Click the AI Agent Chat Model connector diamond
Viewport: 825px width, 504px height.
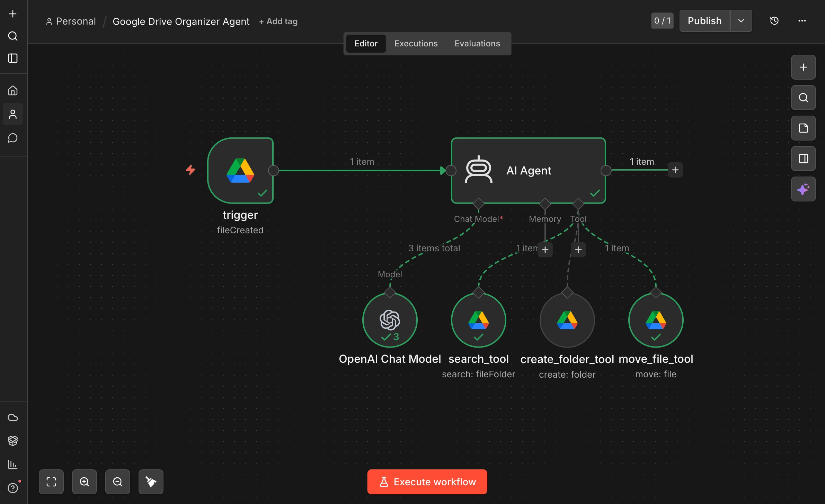pos(479,204)
